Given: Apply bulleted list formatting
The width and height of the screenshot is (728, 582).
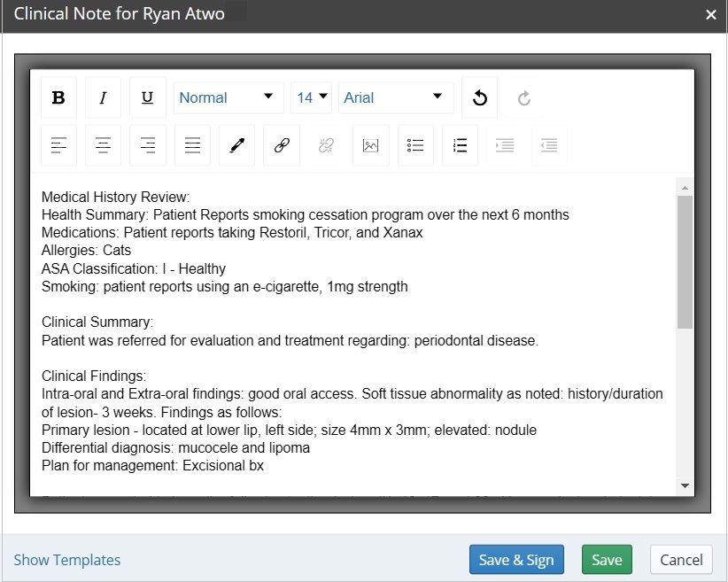Looking at the screenshot, I should 414,144.
